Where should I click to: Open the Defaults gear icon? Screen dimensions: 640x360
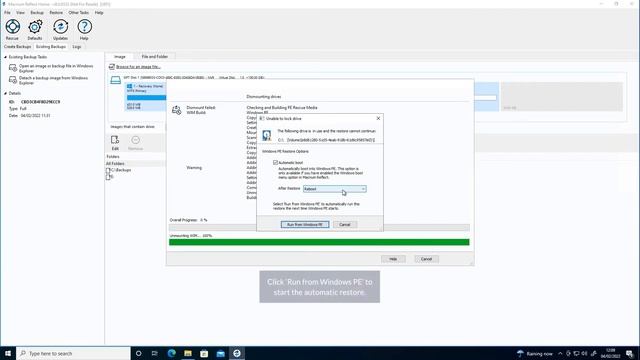tap(36, 27)
